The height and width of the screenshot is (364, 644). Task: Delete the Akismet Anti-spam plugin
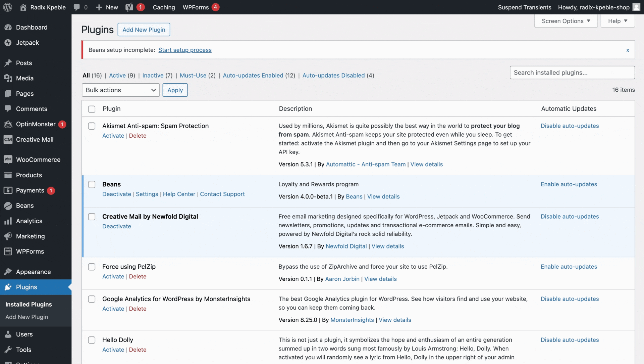click(x=138, y=136)
